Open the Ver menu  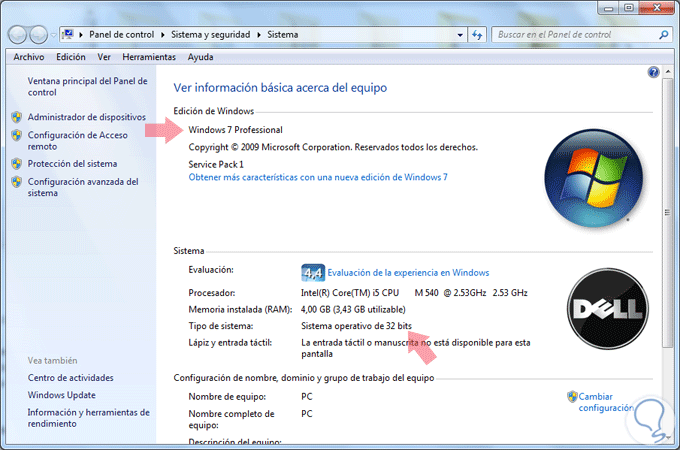coord(104,57)
